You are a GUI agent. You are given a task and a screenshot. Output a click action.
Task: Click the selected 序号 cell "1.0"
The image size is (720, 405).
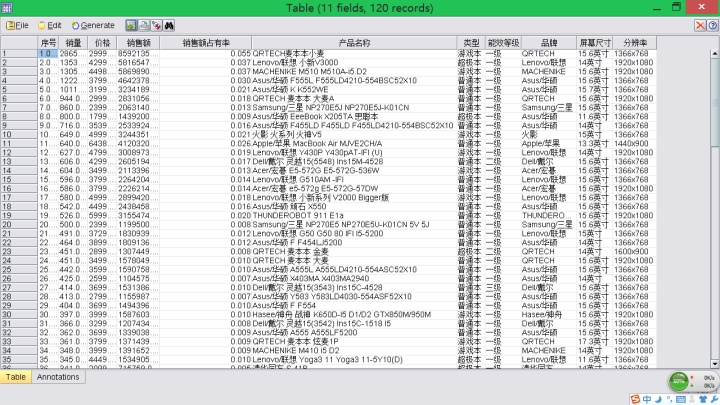(x=48, y=54)
